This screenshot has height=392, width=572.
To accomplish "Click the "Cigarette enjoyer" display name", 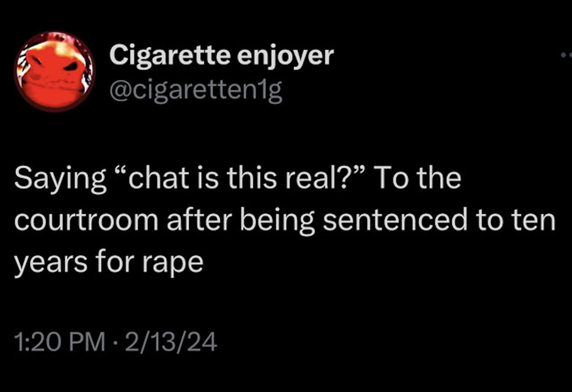I will point(221,55).
